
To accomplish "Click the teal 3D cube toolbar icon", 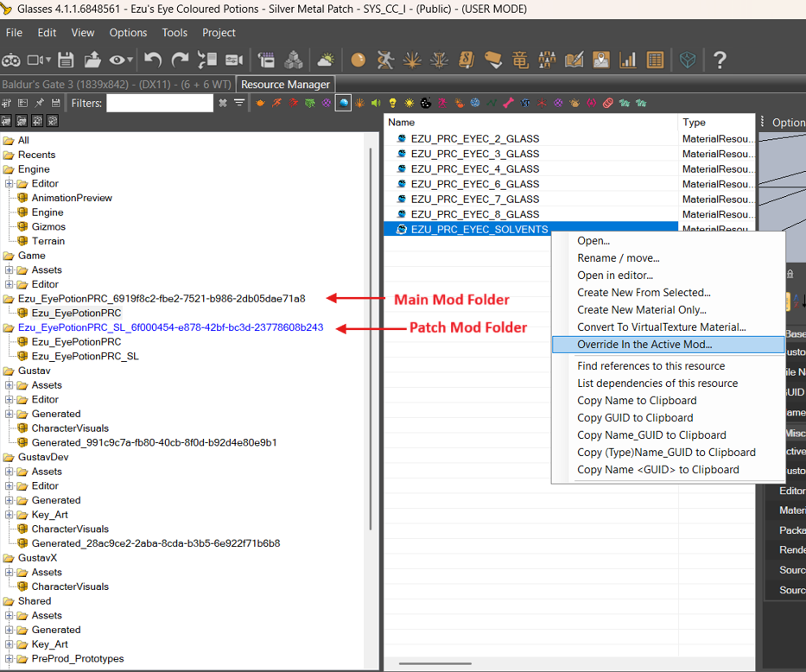I will click(x=687, y=60).
